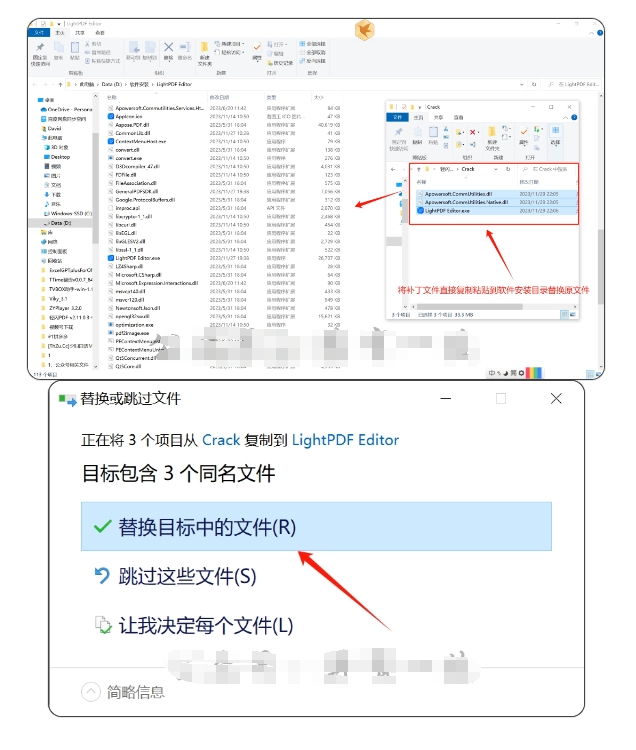
Task: Choose "替换目标中的文件(R)" in the dialog
Action: click(x=316, y=526)
